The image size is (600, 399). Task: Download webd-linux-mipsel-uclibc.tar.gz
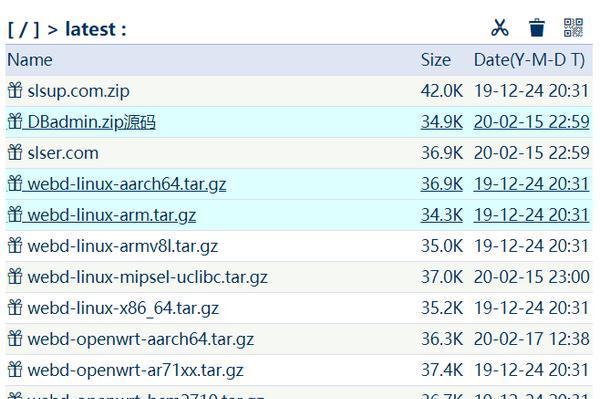(x=147, y=277)
